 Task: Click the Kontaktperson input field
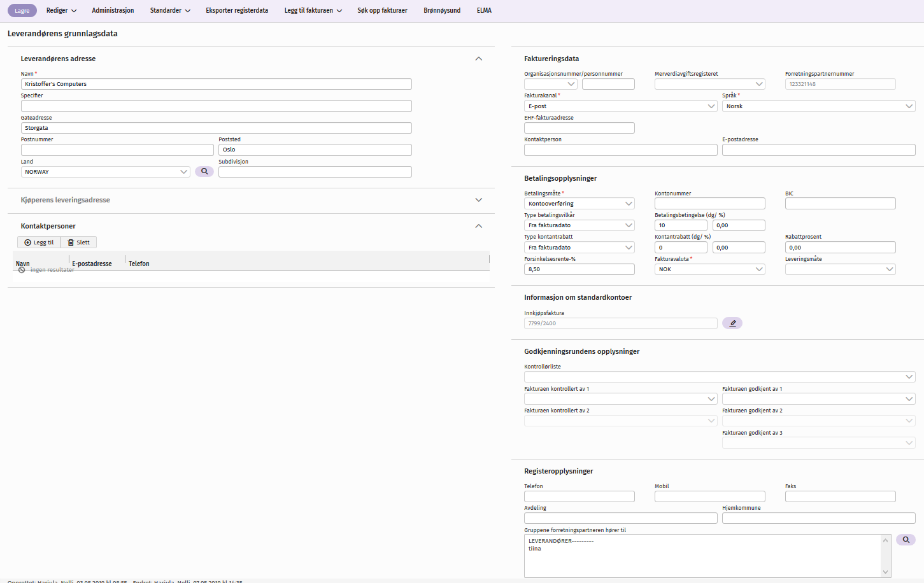point(621,150)
